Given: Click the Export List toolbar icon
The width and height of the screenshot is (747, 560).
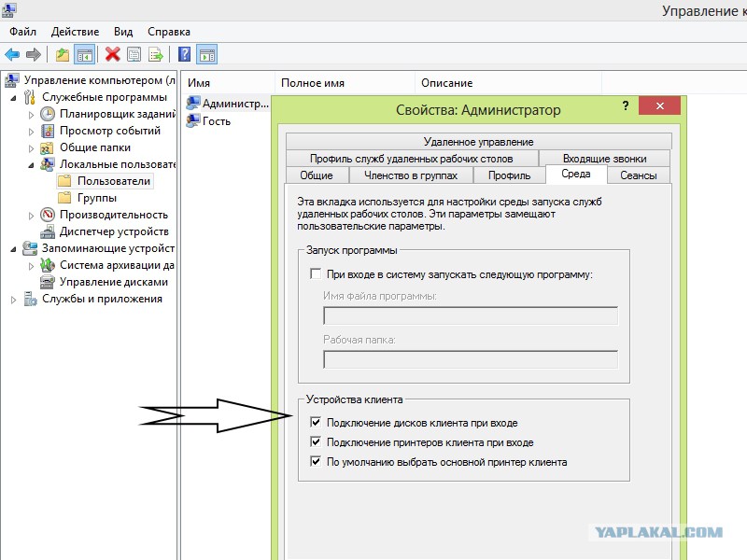Looking at the screenshot, I should [156, 54].
